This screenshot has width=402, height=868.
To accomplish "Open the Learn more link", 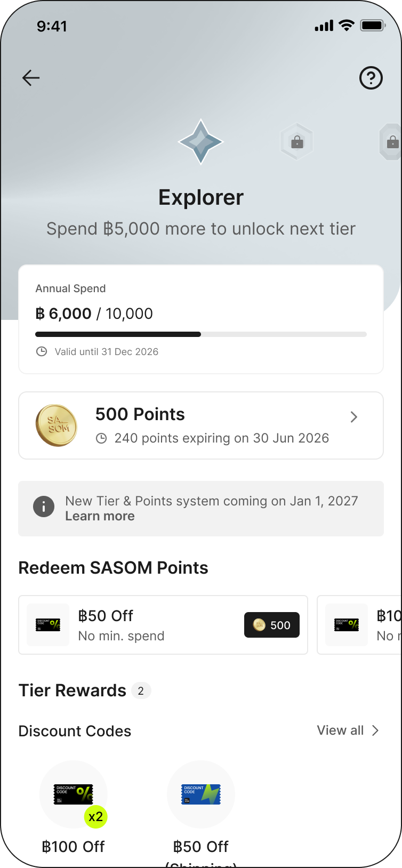I will tap(100, 516).
